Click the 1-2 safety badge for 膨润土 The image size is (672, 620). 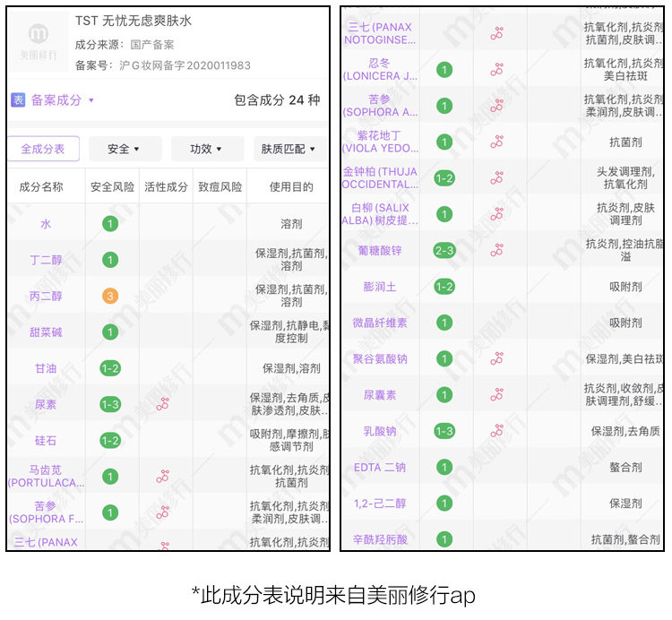click(x=444, y=287)
